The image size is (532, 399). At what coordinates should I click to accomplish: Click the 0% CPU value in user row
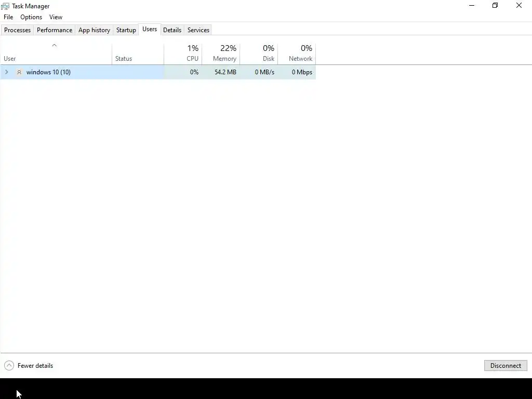pos(194,72)
